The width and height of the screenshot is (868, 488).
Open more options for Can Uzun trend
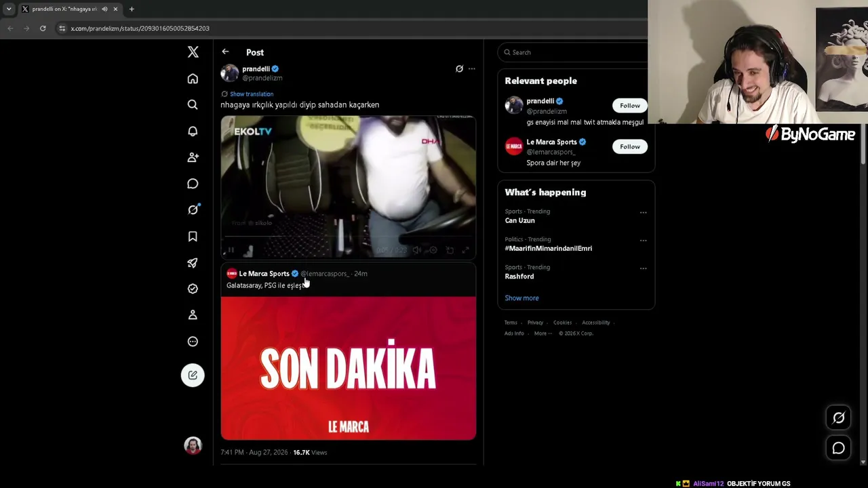pyautogui.click(x=644, y=212)
